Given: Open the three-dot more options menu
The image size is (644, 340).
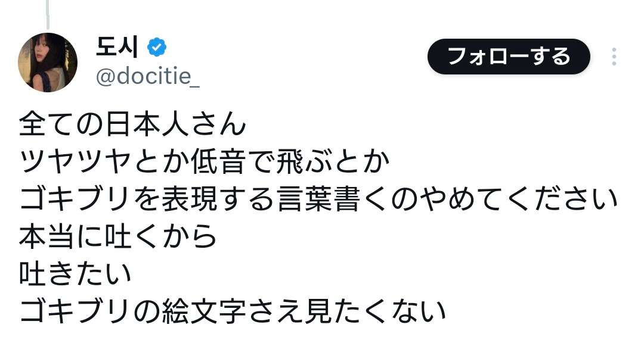Looking at the screenshot, I should point(614,57).
